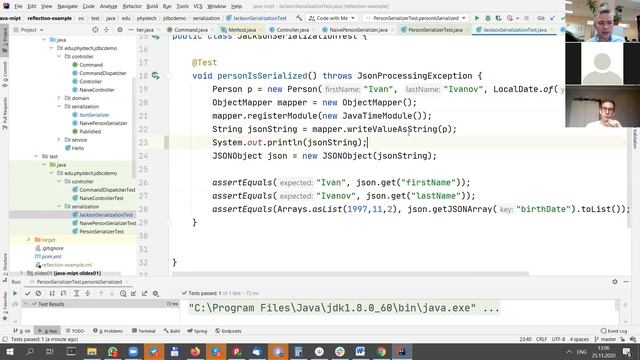Open the Endpoints tool window
The image size is (640, 360).
point(228,331)
